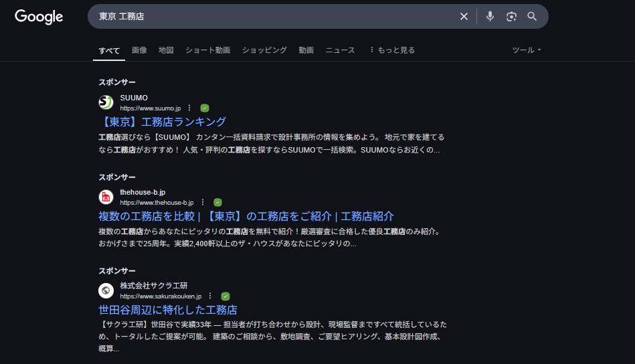
Task: Click the スポンサー label above thehouse-b.jp
Action: pos(117,177)
